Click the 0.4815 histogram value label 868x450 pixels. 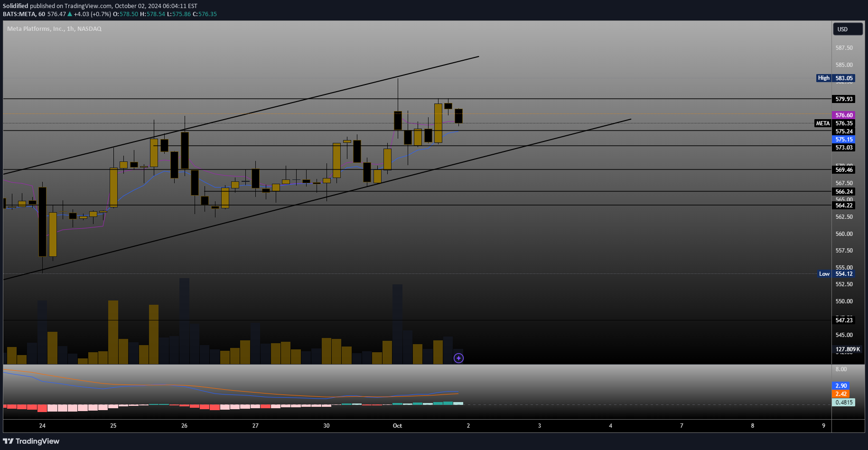[x=844, y=403]
